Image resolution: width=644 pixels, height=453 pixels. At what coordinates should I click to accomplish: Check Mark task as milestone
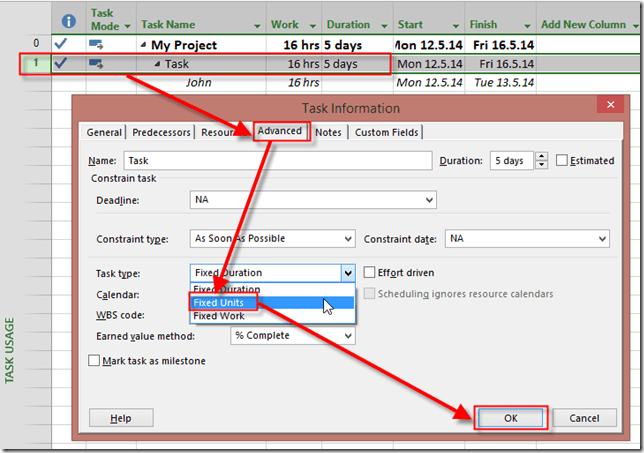tap(95, 361)
